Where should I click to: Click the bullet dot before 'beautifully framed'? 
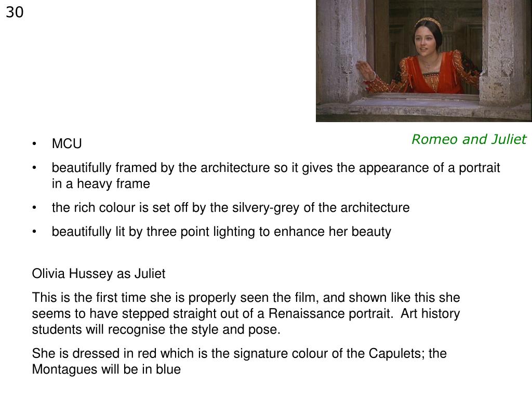[34, 168]
